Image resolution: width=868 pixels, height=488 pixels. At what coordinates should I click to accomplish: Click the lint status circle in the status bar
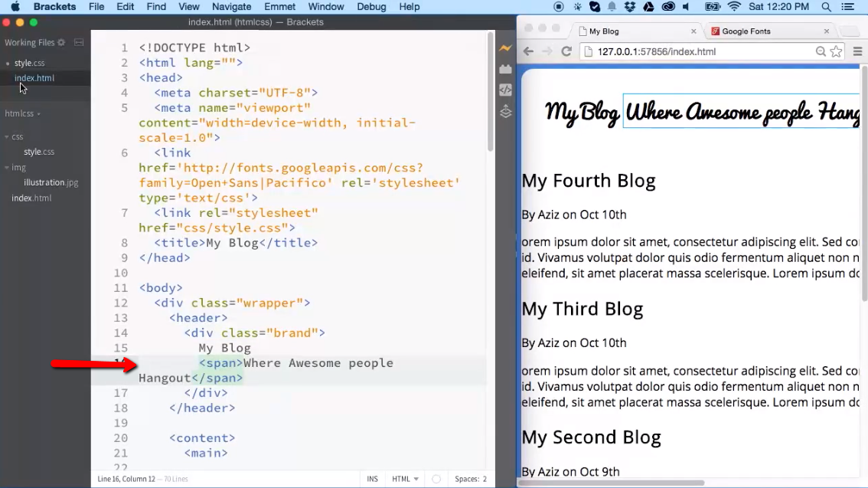coord(436,478)
